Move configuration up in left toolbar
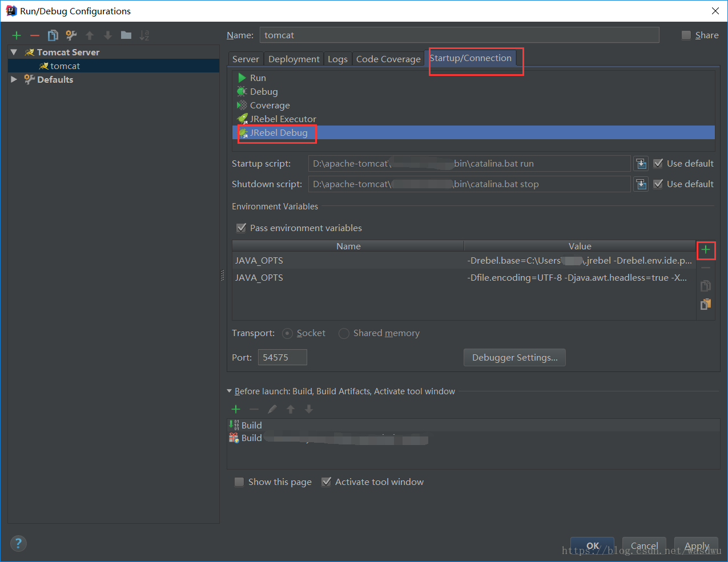This screenshot has width=728, height=562. 90,35
